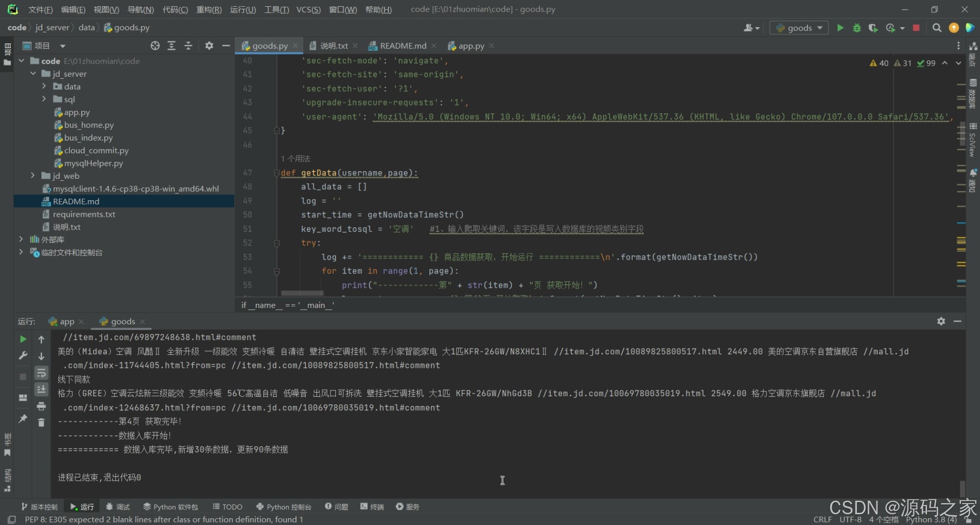Click the debug bug icon in toolbar
The height and width of the screenshot is (525, 980).
[857, 28]
